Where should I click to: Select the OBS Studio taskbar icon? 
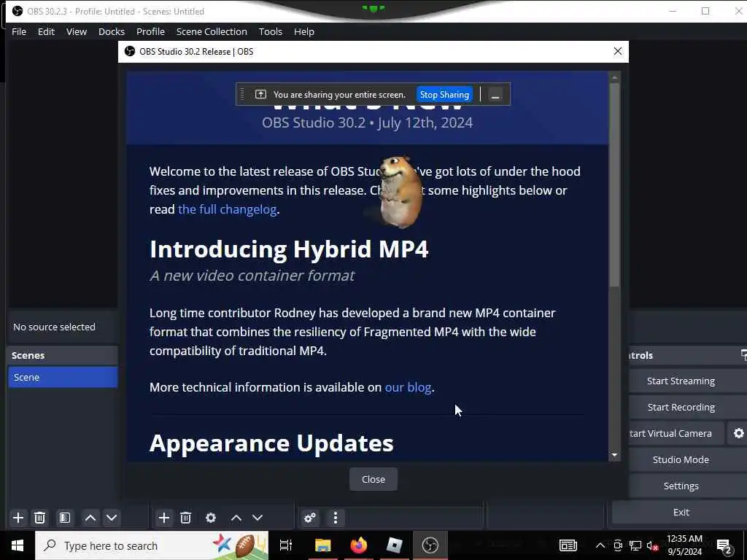tap(430, 545)
